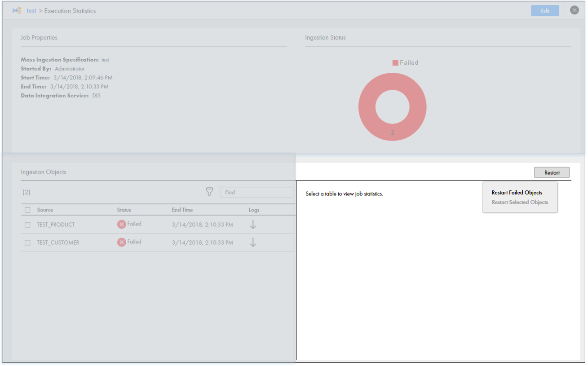Open the test breadcrumb link
The image size is (588, 366).
31,11
